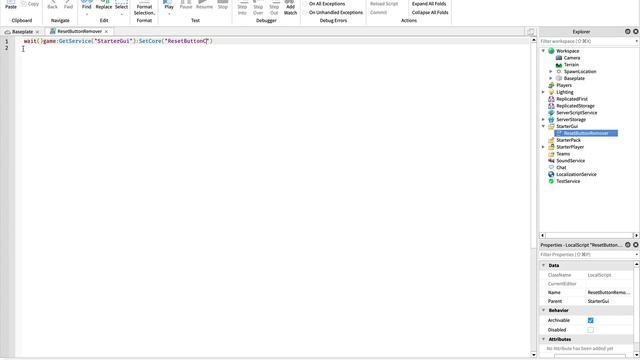Undock the Explorer panel

[628, 31]
